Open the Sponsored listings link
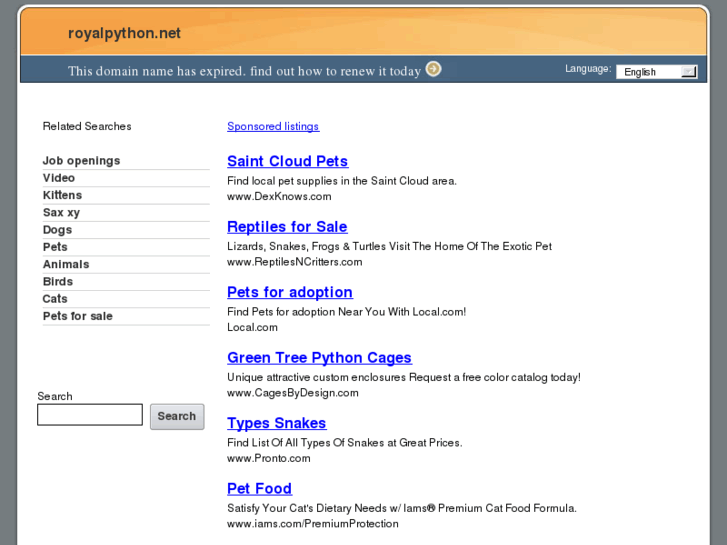This screenshot has width=727, height=545. tap(273, 126)
